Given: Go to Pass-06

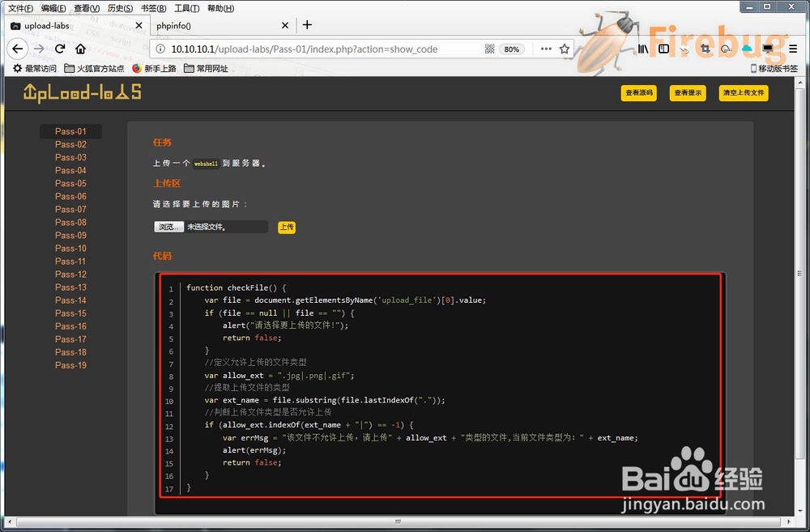Looking at the screenshot, I should [x=70, y=196].
